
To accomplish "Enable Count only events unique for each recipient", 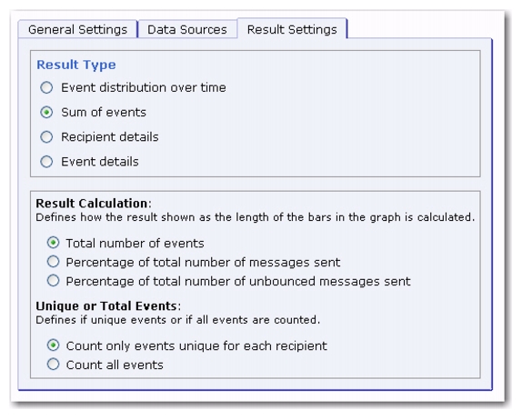I will click(x=54, y=345).
